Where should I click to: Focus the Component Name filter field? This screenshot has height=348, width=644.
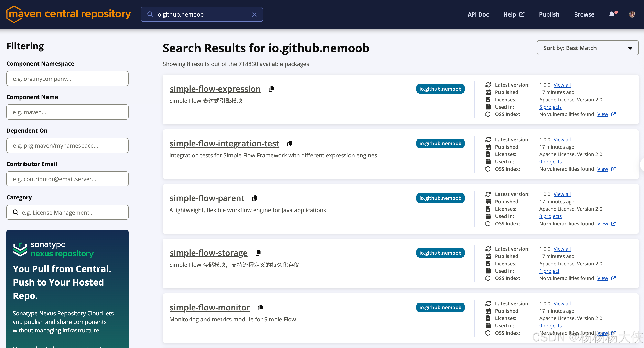67,112
